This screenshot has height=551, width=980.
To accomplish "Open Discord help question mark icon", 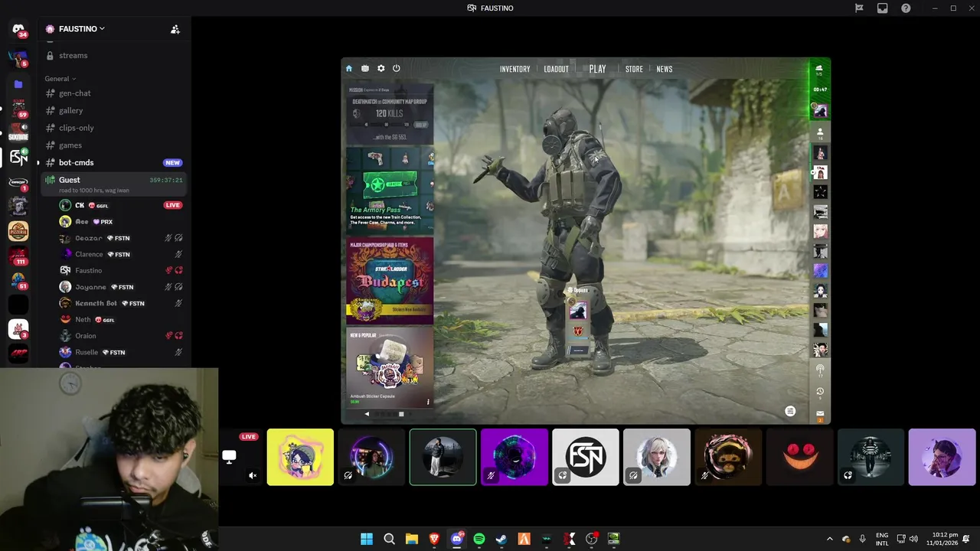I will point(906,8).
